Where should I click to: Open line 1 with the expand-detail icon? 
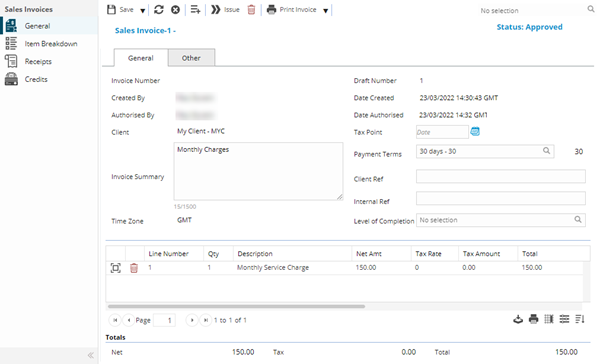click(x=116, y=268)
